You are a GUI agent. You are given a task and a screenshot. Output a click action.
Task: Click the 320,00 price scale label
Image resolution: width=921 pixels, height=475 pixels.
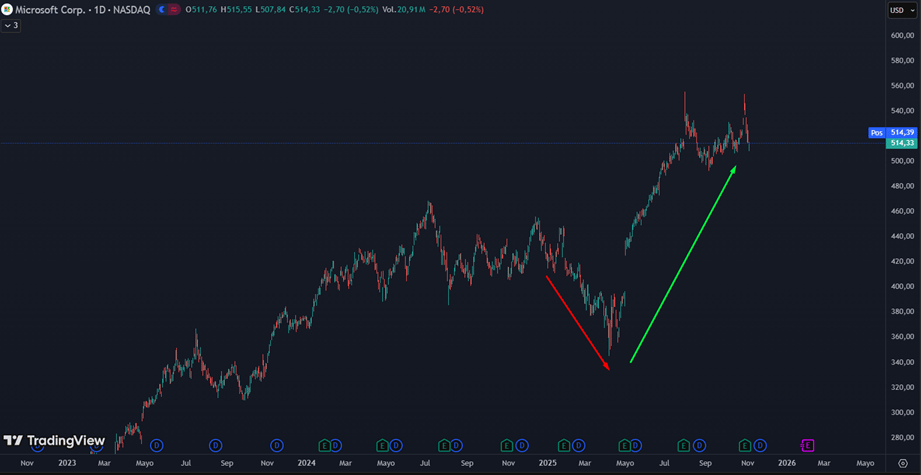click(902, 387)
